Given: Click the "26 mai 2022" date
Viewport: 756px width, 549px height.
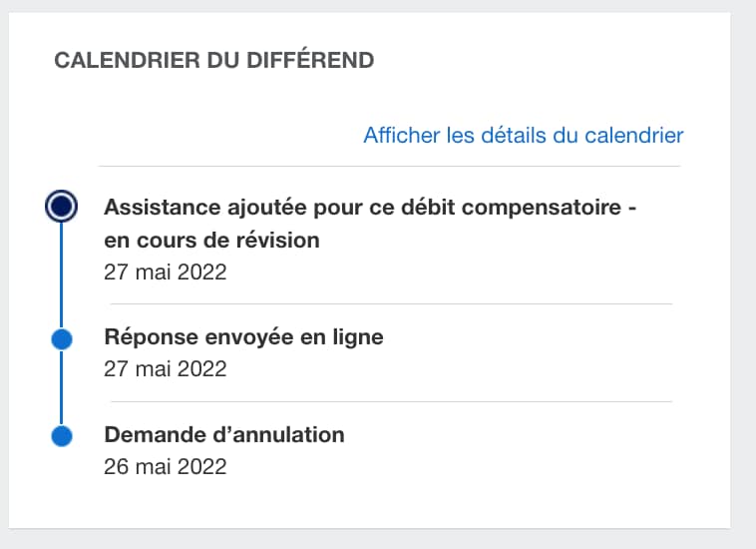Looking at the screenshot, I should [x=166, y=466].
